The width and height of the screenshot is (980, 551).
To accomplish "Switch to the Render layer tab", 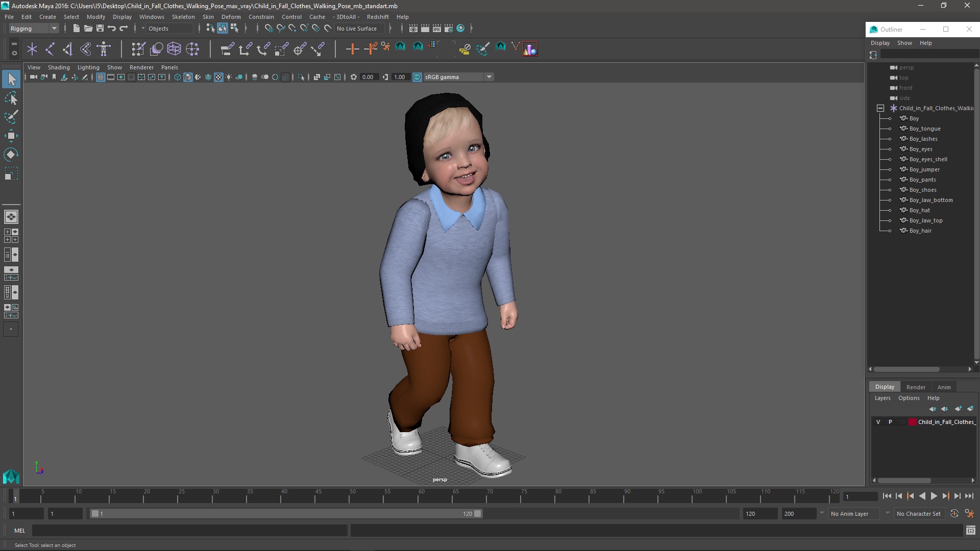I will (915, 387).
